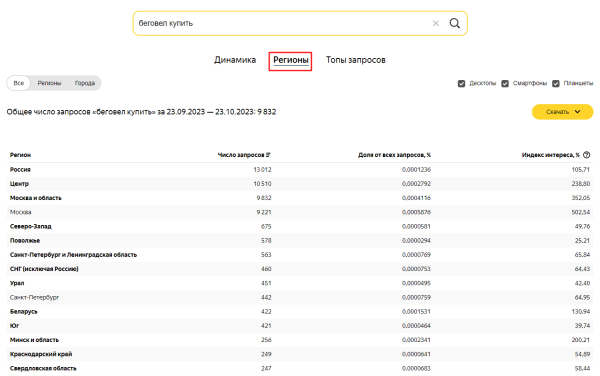Select the Россия row label
Viewport: 600px width, 376px height.
pyautogui.click(x=20, y=169)
